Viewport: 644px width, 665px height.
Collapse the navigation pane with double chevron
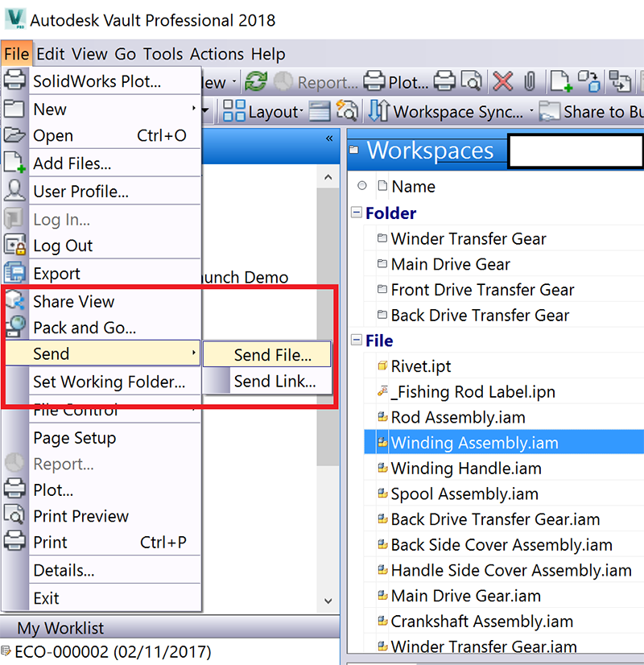[x=329, y=138]
